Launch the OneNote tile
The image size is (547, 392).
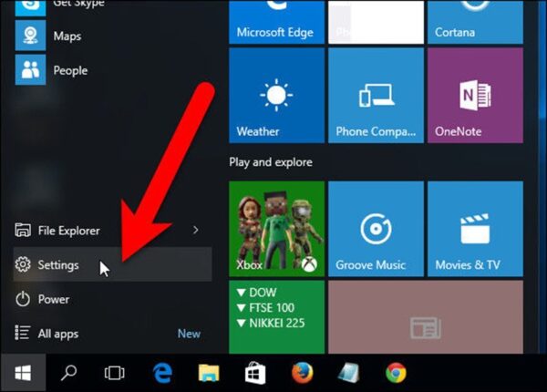point(474,96)
